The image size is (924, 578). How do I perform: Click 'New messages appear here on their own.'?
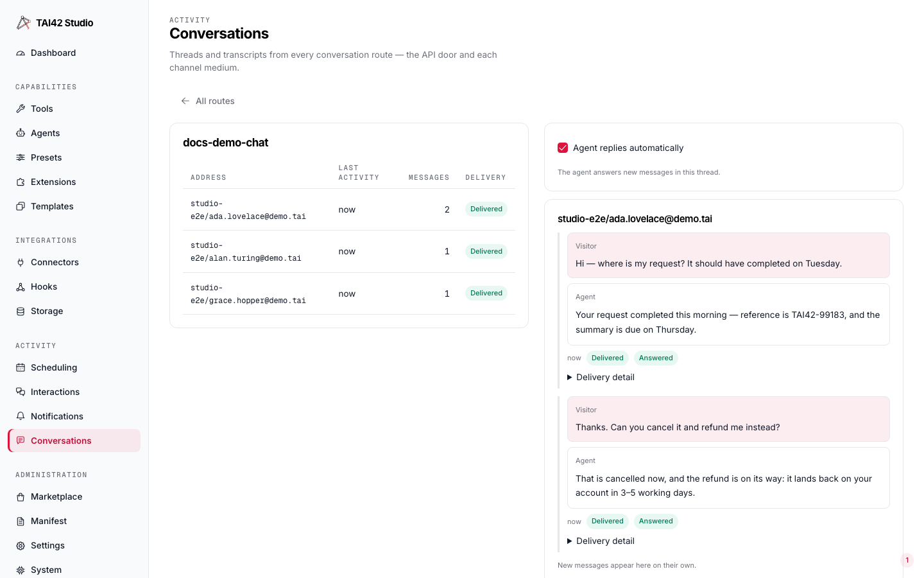click(627, 566)
